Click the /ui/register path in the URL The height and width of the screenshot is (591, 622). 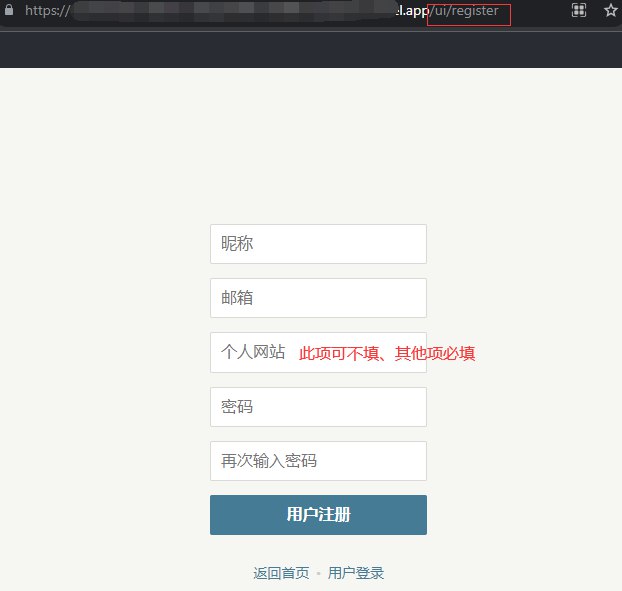(468, 11)
